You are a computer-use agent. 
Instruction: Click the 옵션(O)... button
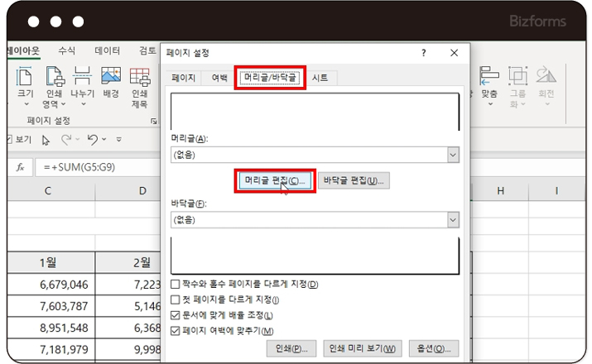(x=434, y=348)
